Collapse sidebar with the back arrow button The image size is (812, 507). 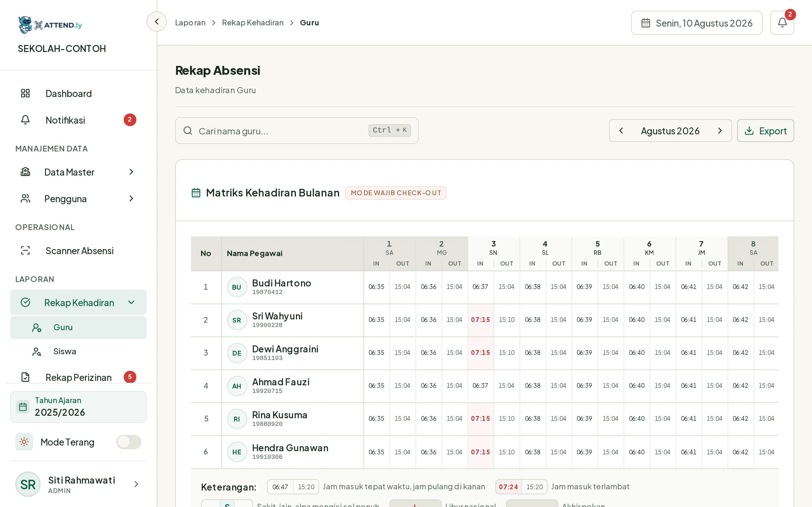[156, 22]
